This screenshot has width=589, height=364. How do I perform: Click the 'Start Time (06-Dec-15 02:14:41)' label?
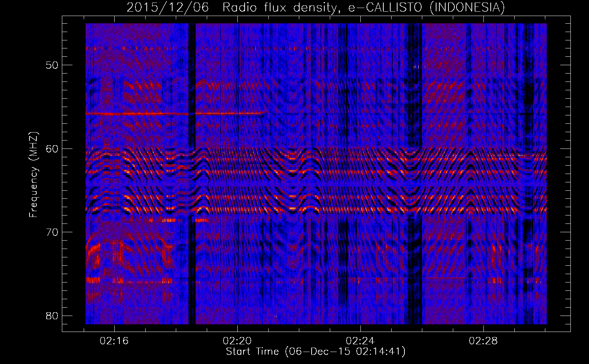pos(316,352)
